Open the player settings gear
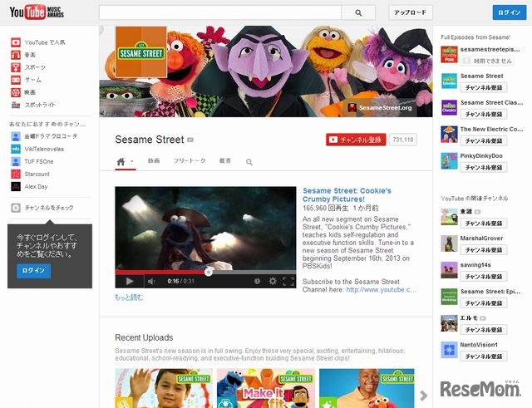532x408 pixels. [x=273, y=281]
